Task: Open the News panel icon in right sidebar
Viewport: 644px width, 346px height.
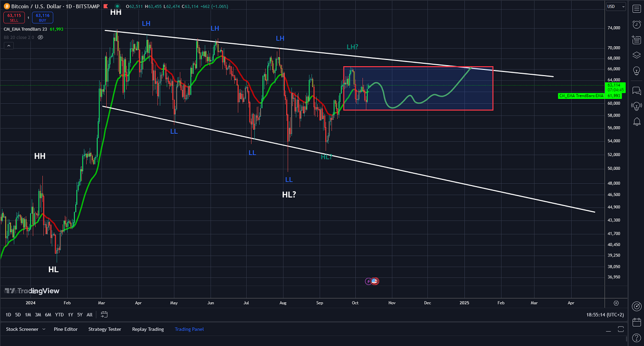Action: pos(636,40)
